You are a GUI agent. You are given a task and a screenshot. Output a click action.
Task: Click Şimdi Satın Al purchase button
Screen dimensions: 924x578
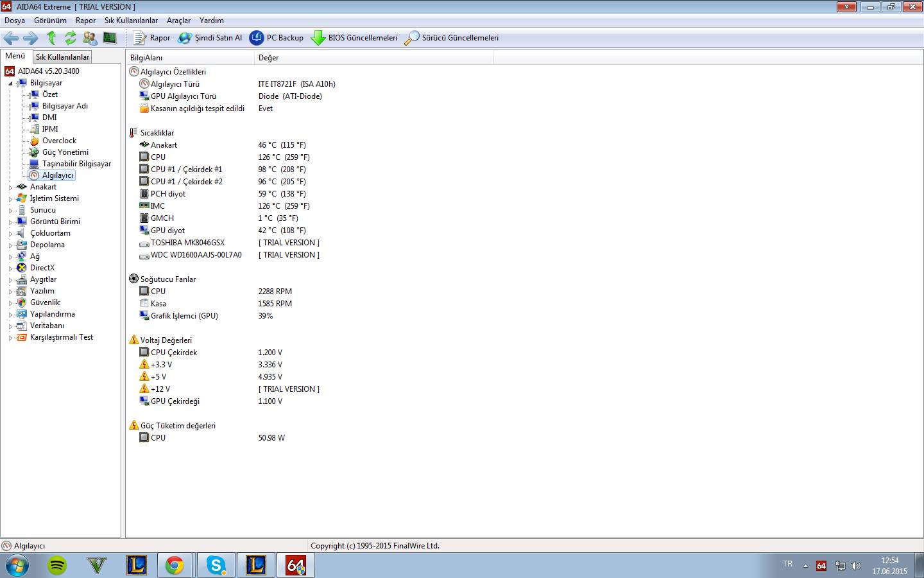[210, 38]
